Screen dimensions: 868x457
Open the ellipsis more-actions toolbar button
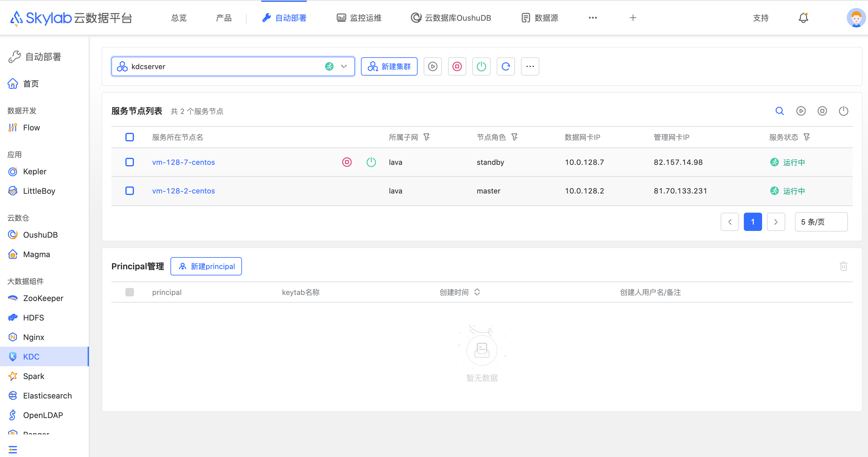point(530,66)
